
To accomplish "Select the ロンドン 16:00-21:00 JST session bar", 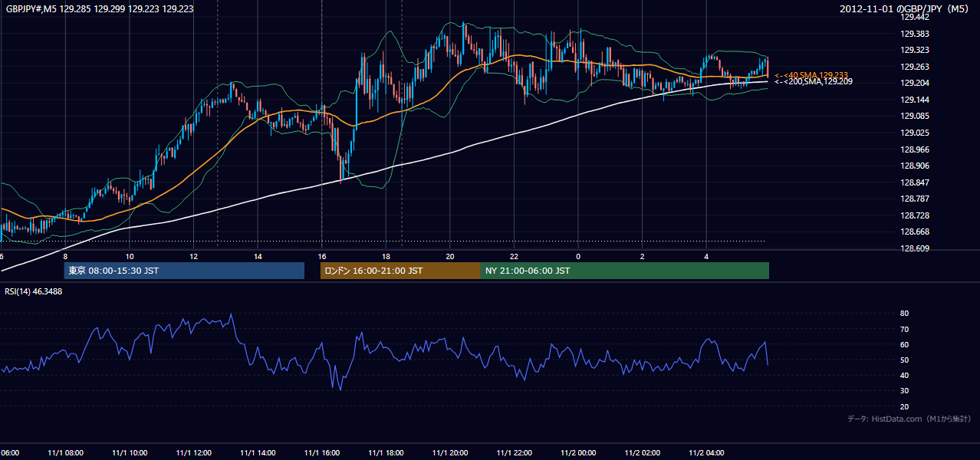I will coord(400,271).
